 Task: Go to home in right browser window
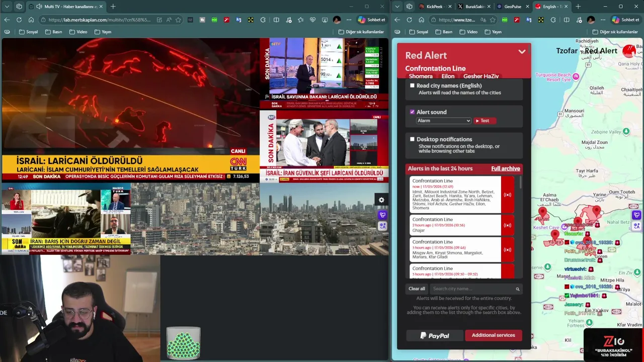pos(421,20)
